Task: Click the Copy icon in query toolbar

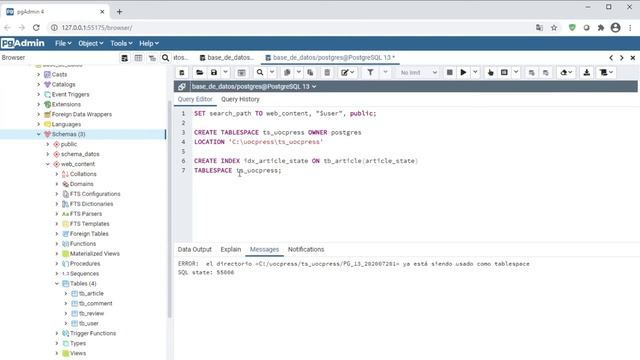Action: pos(287,72)
